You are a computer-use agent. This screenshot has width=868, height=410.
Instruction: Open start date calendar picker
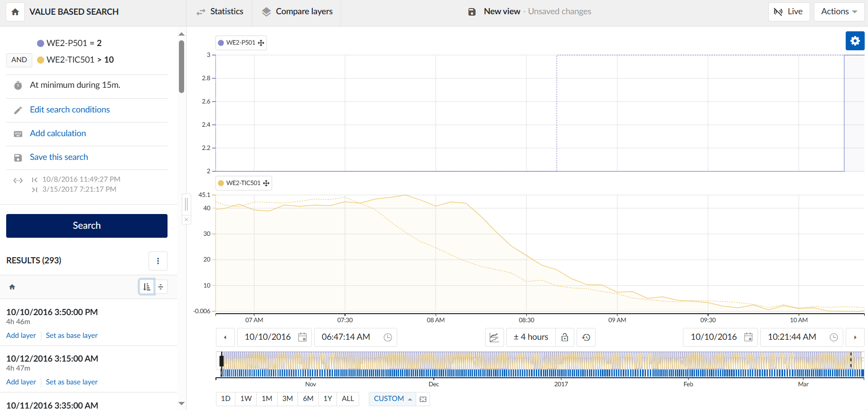point(302,337)
